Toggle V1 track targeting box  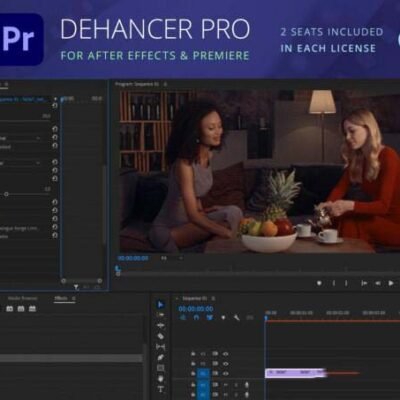pos(203,374)
